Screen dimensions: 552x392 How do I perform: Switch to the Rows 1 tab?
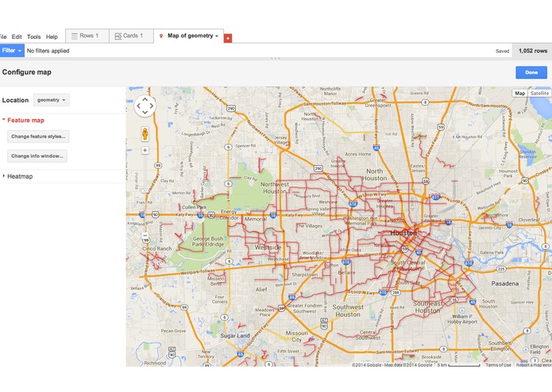tap(87, 36)
